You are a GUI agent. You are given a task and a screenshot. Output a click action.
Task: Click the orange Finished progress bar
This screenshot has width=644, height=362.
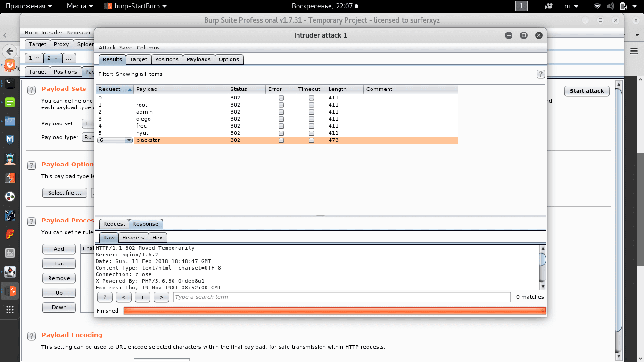tap(334, 311)
